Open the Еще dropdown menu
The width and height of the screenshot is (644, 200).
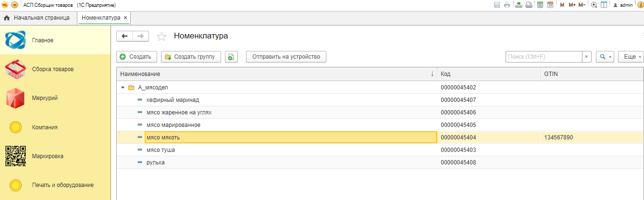pyautogui.click(x=631, y=57)
